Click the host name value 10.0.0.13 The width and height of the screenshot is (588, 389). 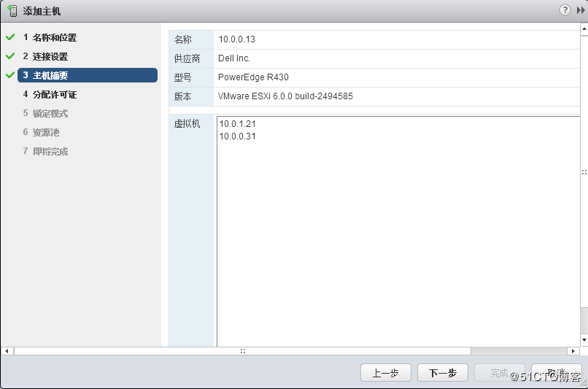tap(236, 39)
